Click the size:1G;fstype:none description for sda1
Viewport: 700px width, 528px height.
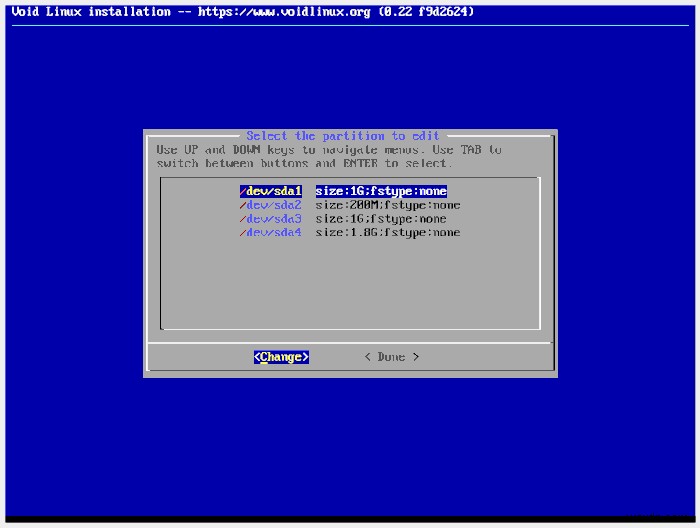(381, 191)
